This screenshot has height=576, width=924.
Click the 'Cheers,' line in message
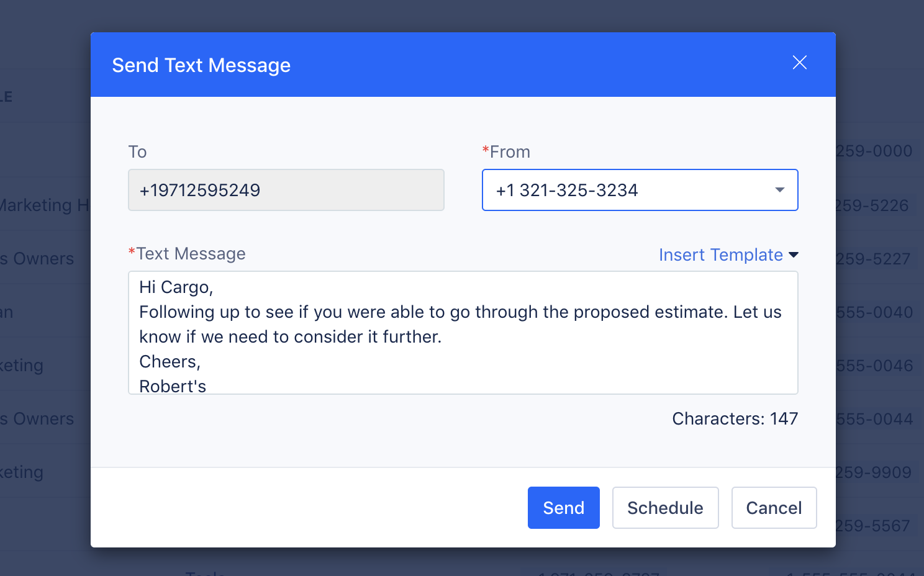coord(170,361)
